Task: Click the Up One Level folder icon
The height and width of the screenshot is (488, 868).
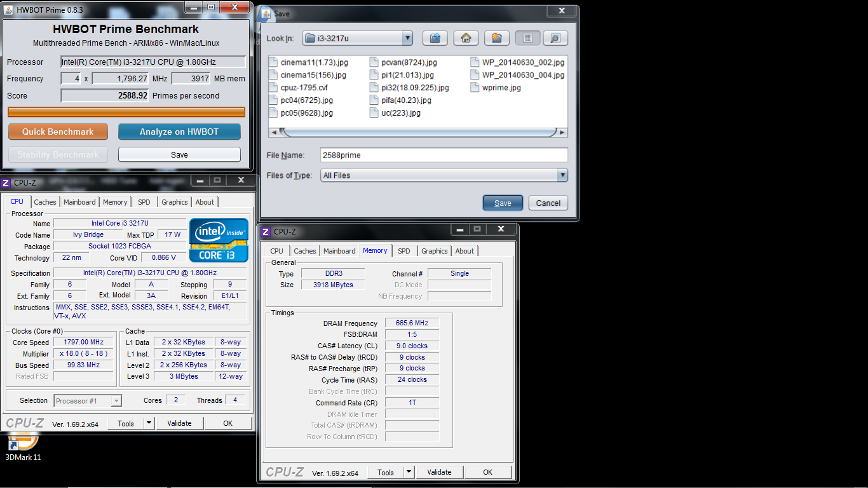Action: [x=435, y=38]
